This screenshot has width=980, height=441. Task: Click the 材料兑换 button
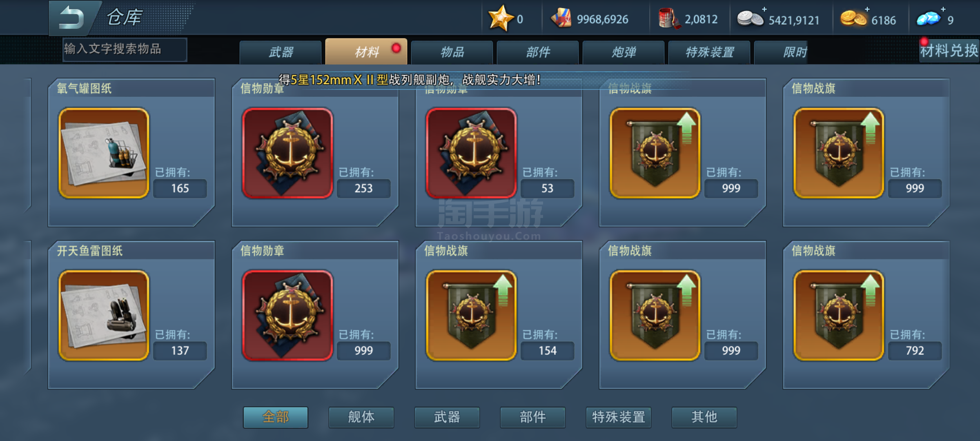pos(949,51)
